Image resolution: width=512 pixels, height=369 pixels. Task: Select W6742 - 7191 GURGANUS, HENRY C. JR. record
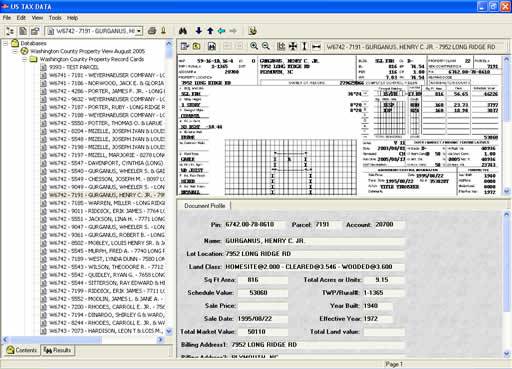coord(107,195)
